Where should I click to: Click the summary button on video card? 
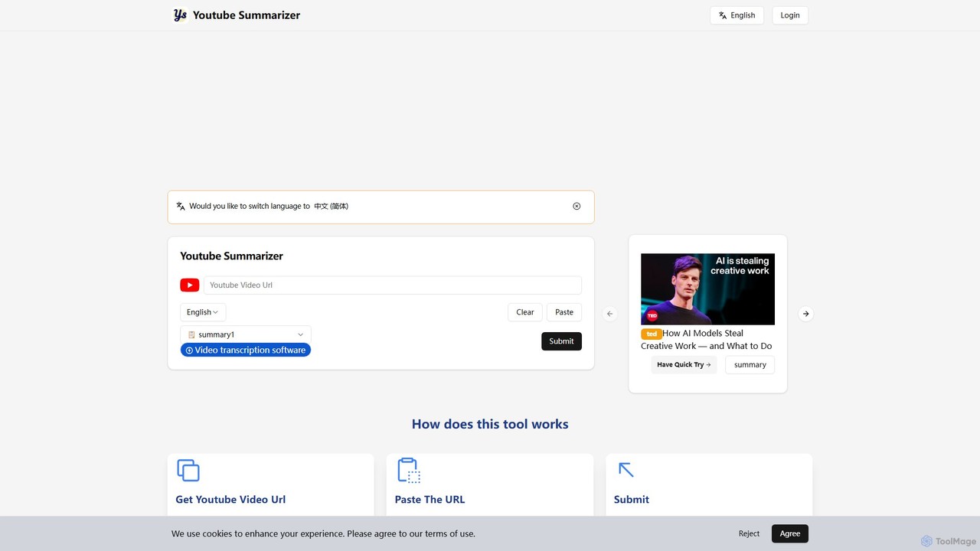click(x=750, y=365)
